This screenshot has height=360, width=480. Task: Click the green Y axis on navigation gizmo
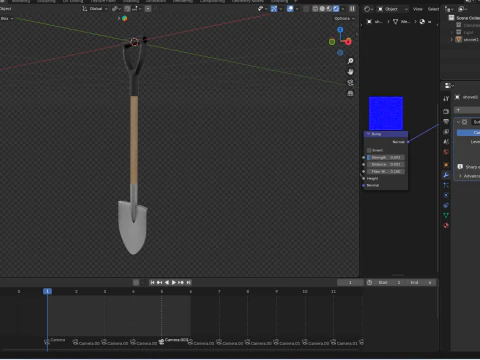(x=332, y=42)
